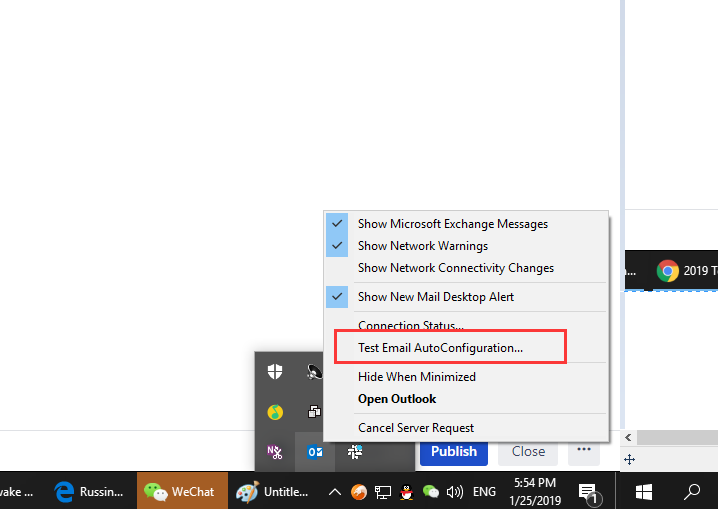
Task: Click the network connection tray icon
Action: coord(383,491)
